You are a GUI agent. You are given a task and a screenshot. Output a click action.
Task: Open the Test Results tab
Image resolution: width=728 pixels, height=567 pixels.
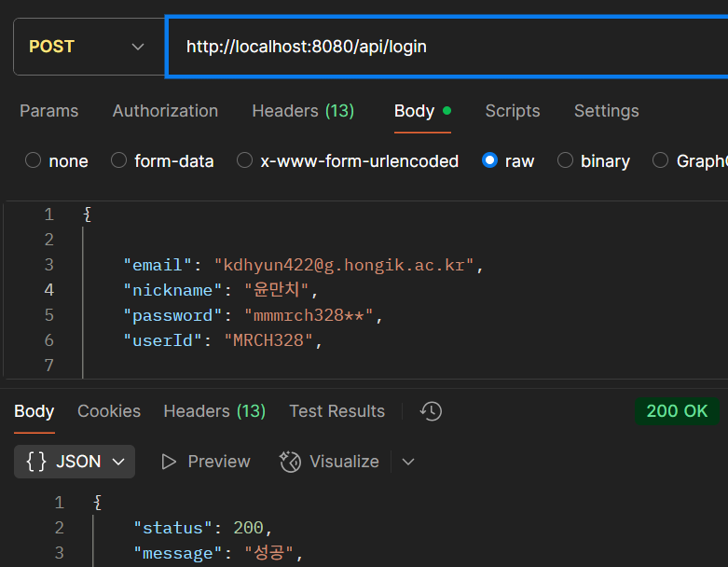pos(337,411)
